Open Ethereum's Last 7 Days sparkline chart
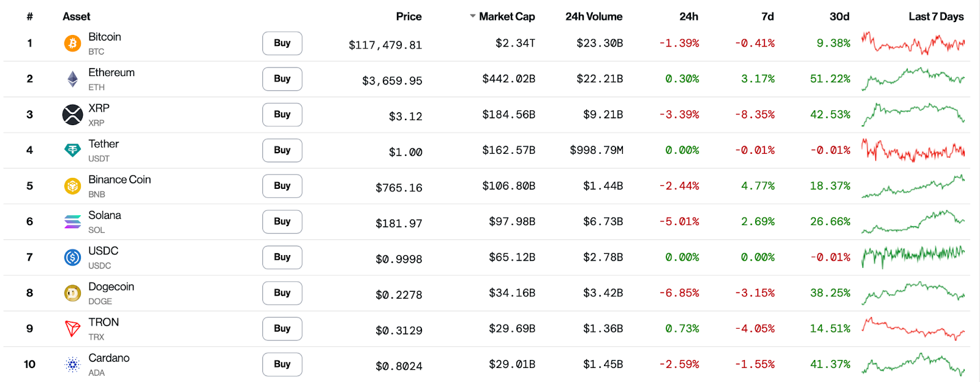980x382 pixels. (x=913, y=78)
